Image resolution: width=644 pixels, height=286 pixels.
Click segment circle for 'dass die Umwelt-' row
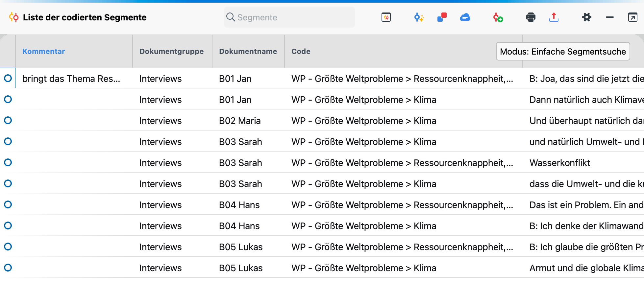point(8,183)
